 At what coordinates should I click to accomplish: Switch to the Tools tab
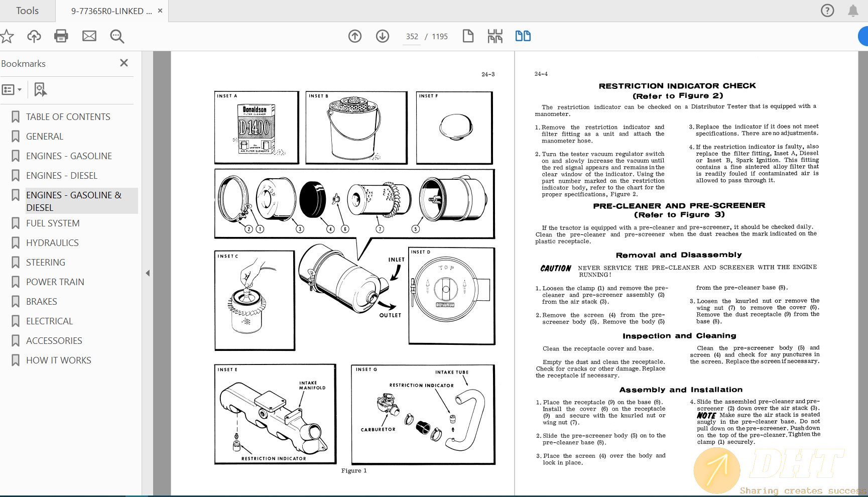tap(27, 10)
